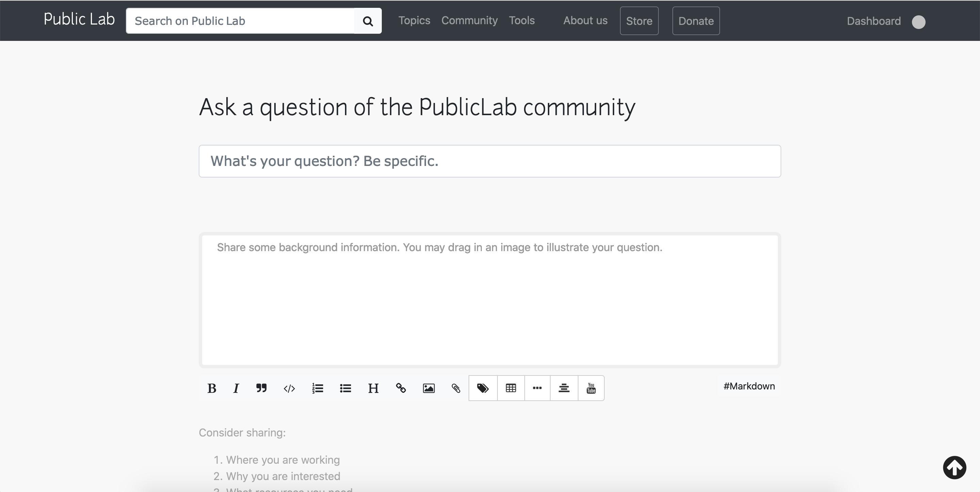Insert a blockquote using the quote icon

pyautogui.click(x=261, y=388)
